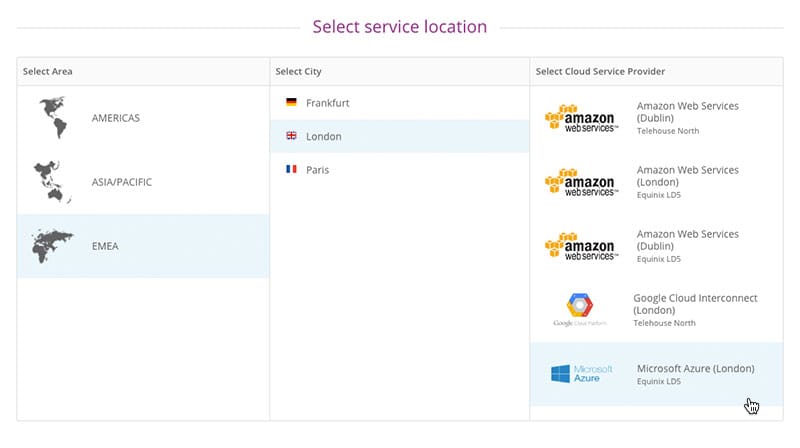Select the Asia/Pacific map icon
Image resolution: width=800 pixels, height=448 pixels.
pos(52,182)
